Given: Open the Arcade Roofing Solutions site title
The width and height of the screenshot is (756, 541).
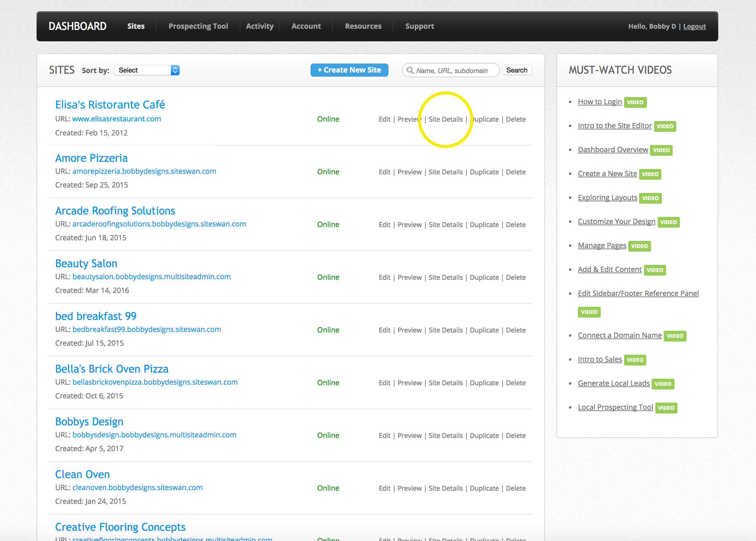Looking at the screenshot, I should pos(115,211).
